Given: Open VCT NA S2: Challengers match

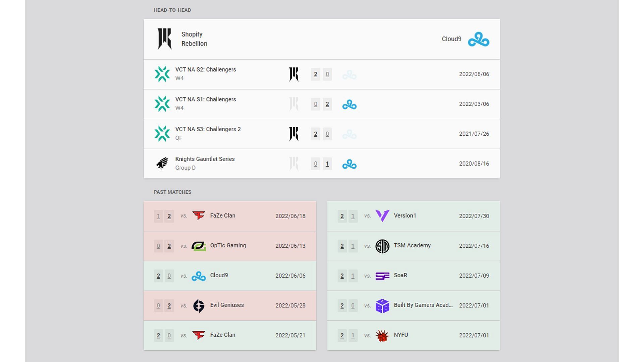Looking at the screenshot, I should coord(322,74).
